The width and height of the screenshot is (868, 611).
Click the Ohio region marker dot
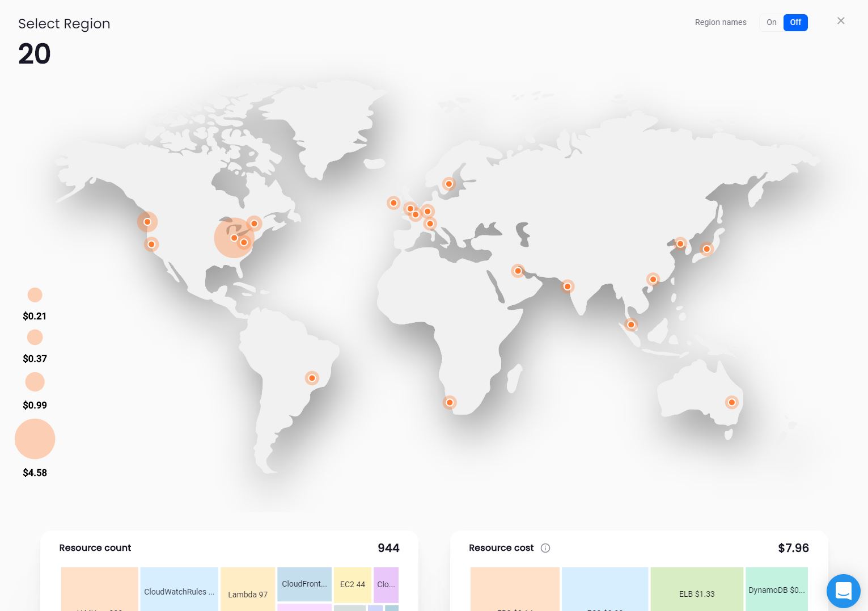point(234,238)
